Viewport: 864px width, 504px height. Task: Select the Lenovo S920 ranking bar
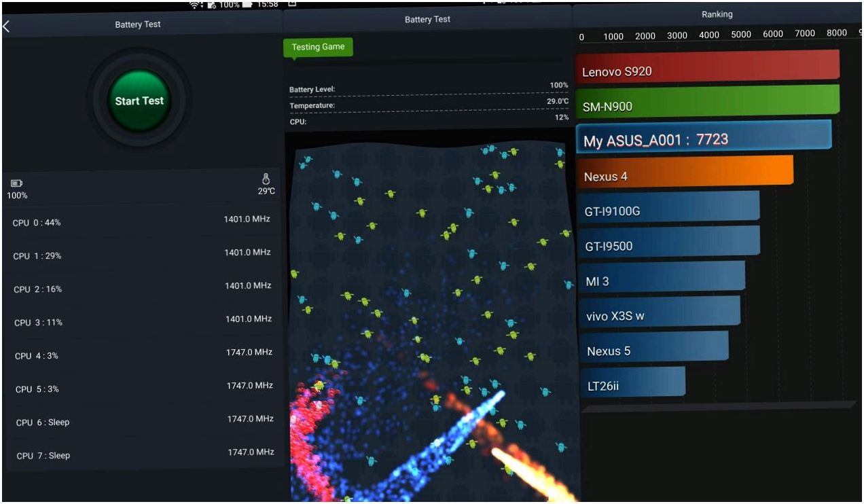pyautogui.click(x=708, y=68)
